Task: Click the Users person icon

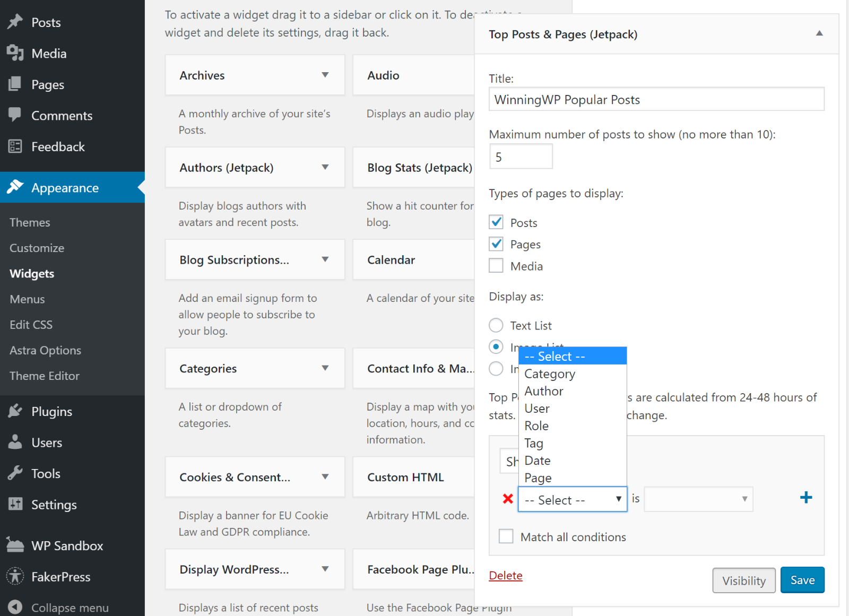Action: [x=15, y=442]
